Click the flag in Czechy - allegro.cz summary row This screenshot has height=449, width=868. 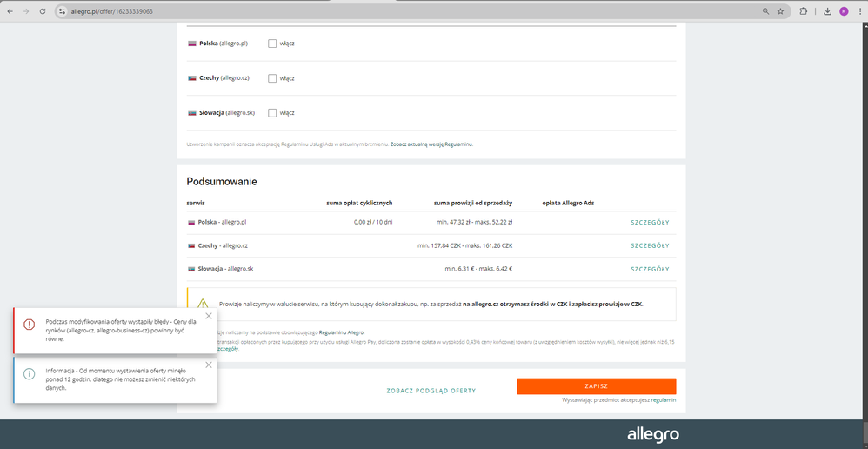click(191, 245)
